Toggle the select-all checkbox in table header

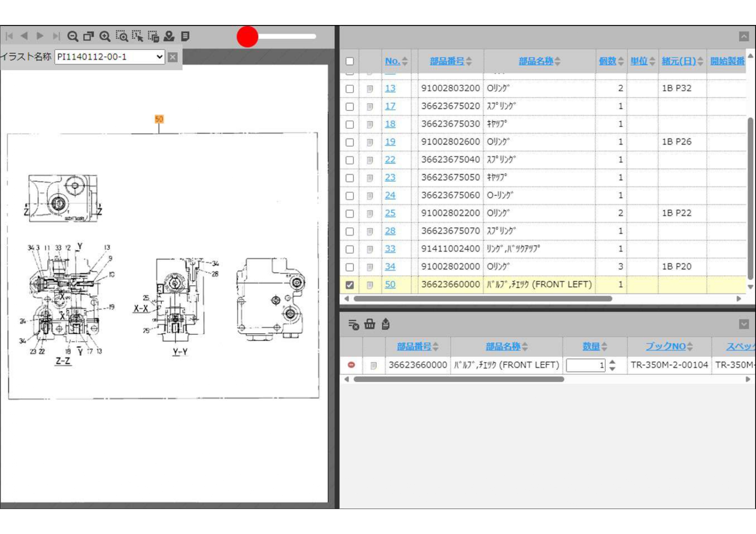pyautogui.click(x=350, y=61)
